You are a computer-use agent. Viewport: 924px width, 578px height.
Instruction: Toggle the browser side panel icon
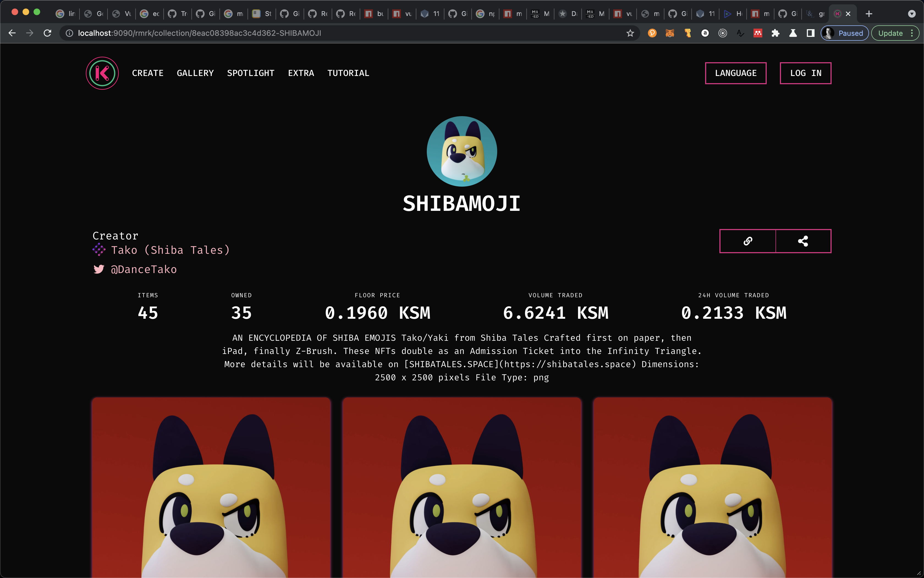810,33
